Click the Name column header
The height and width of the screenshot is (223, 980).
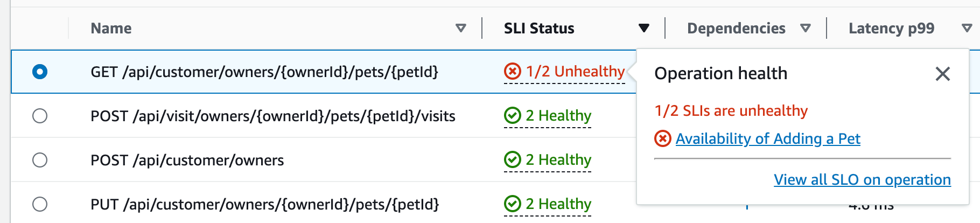pyautogui.click(x=111, y=28)
